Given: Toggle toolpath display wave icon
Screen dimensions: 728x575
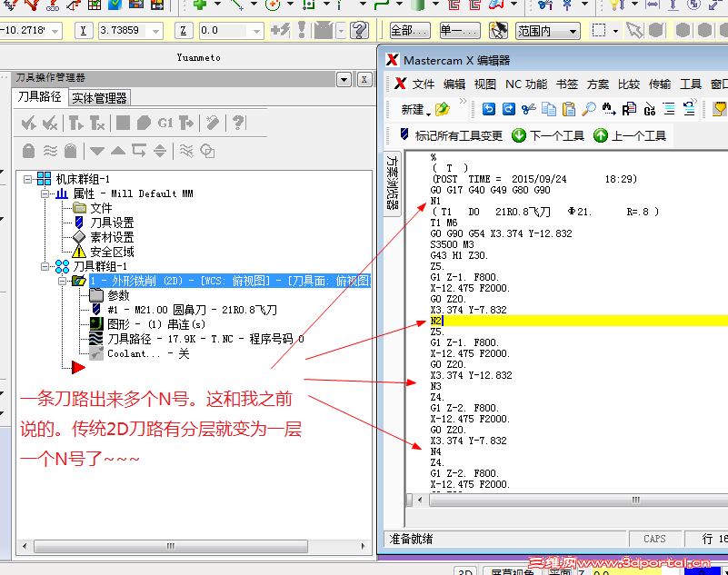Looking at the screenshot, I should click(50, 151).
